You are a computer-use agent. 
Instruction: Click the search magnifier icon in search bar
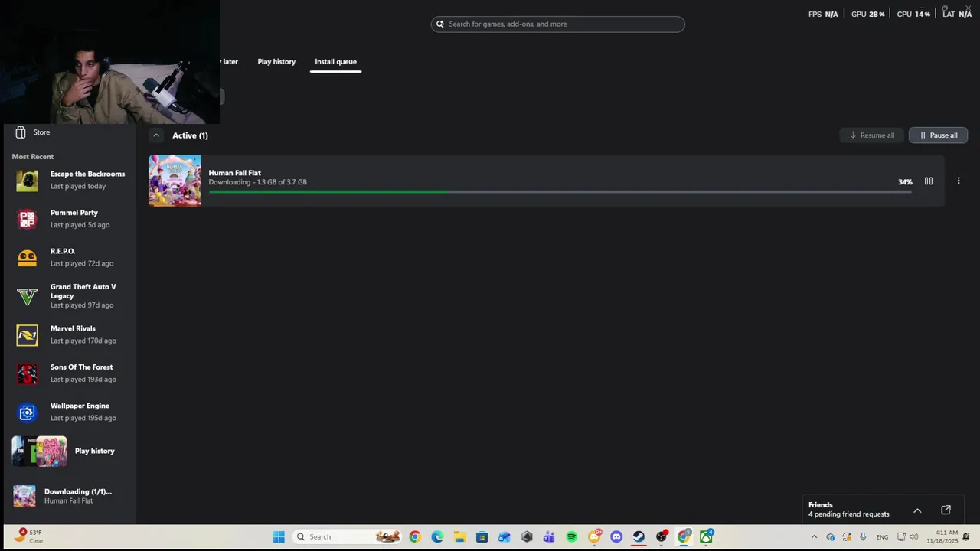pyautogui.click(x=440, y=24)
